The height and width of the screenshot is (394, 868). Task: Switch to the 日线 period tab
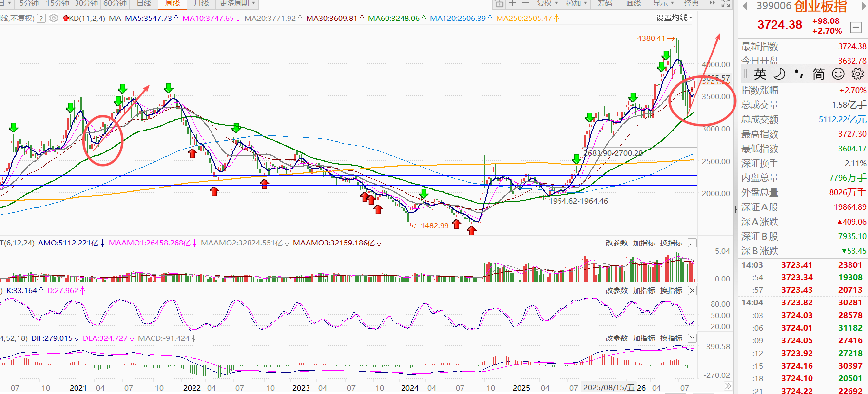(144, 3)
